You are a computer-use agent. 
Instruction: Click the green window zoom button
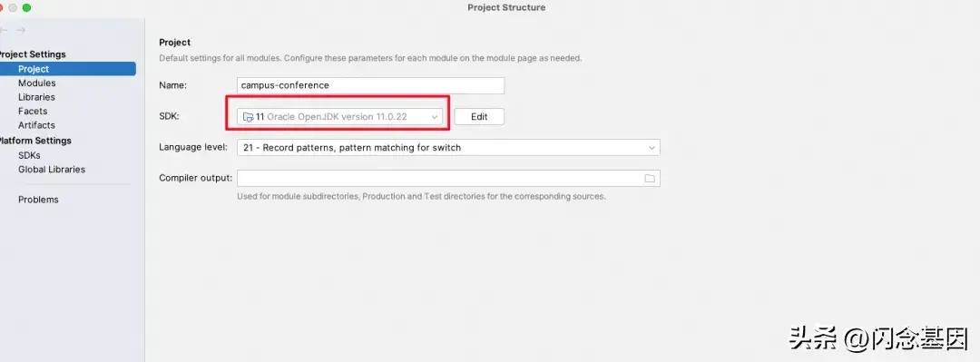tap(26, 7)
